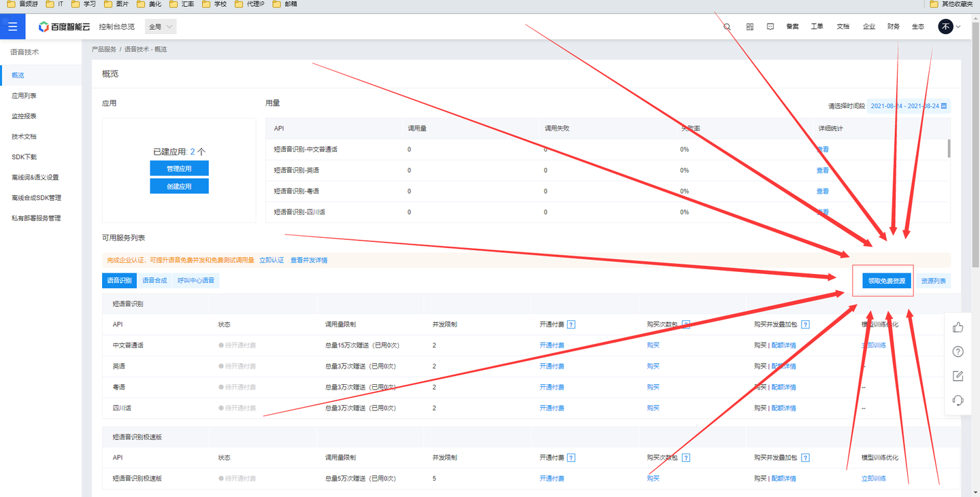Open the message notification icon in the header
The height and width of the screenshot is (497, 980).
click(x=770, y=27)
